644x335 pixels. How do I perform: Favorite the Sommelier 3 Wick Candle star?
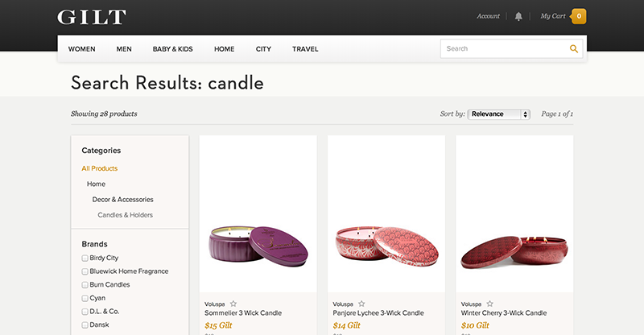click(233, 304)
